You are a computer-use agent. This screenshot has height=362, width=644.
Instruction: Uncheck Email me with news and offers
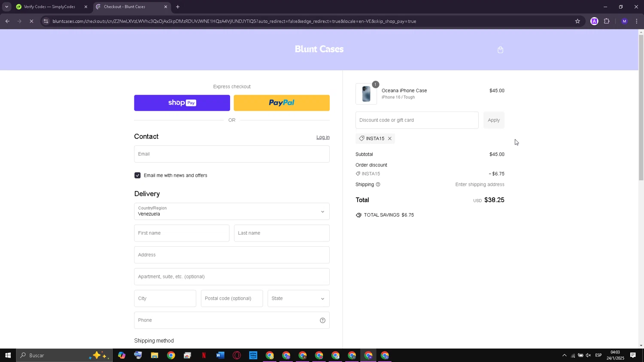[137, 175]
